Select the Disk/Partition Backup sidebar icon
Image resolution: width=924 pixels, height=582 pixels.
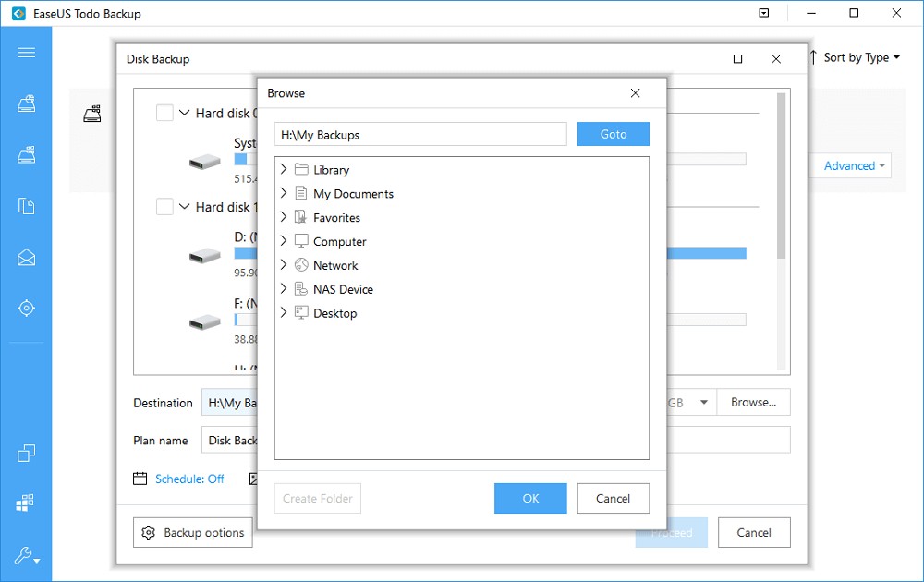click(26, 103)
